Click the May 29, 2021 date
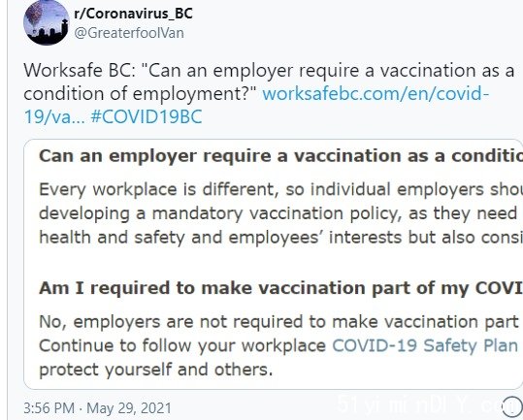The height and width of the screenshot is (420, 523). pyautogui.click(x=129, y=408)
